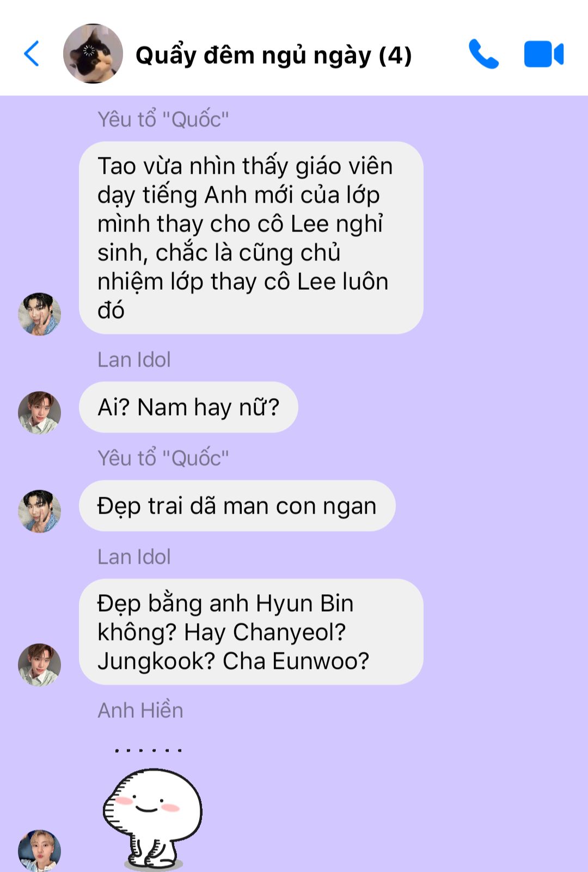Tap Lan Idol's avatar beside the Hyun Bin message
The height and width of the screenshot is (872, 588).
(39, 664)
